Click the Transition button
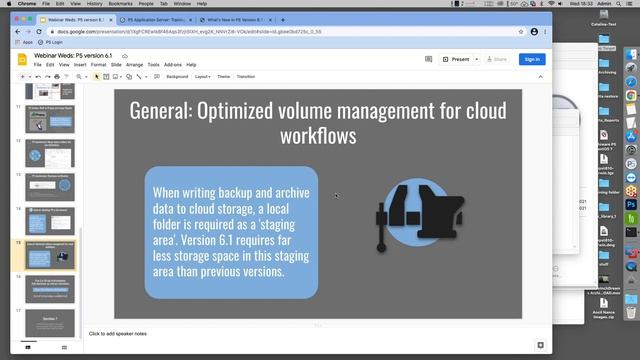This screenshot has height=360, width=640. [x=246, y=77]
